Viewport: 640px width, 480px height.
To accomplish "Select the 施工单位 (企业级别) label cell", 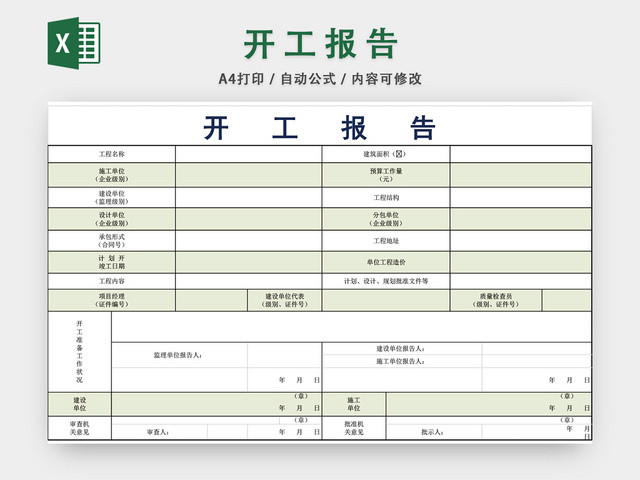I will [x=112, y=175].
